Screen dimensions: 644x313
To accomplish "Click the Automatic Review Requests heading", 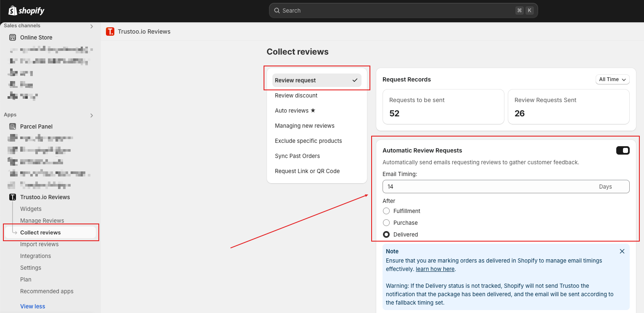I will click(422, 150).
